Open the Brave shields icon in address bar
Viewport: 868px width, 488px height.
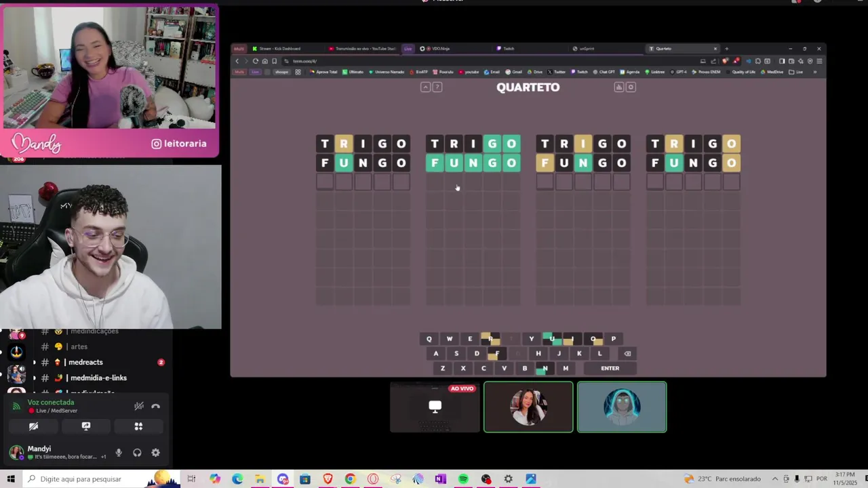pyautogui.click(x=726, y=61)
